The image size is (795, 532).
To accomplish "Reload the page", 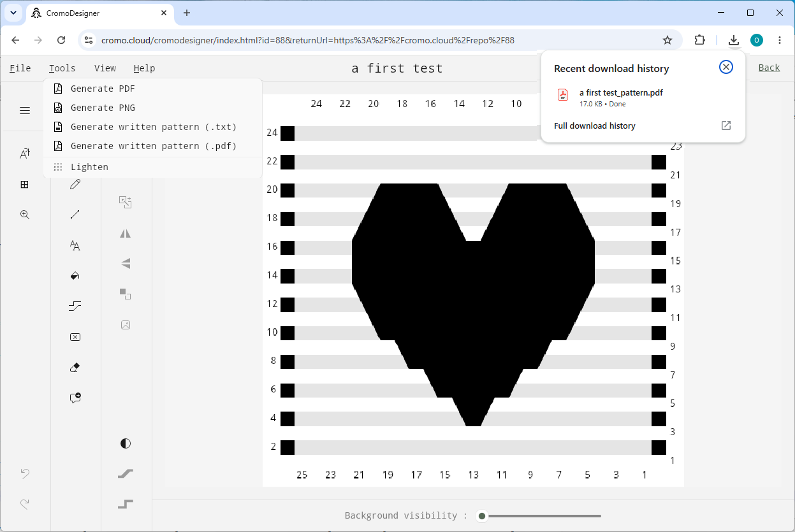I will click(61, 40).
